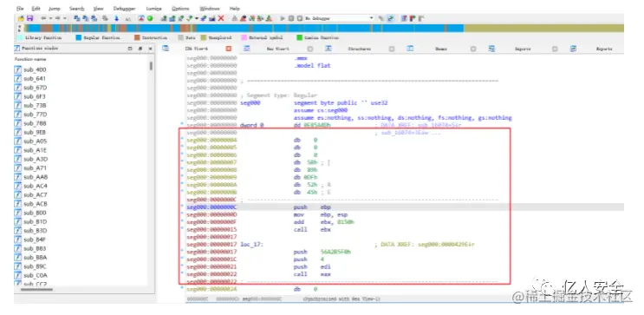This screenshot has width=644, height=315.
Task: Open the Help menu
Action: [x=235, y=8]
